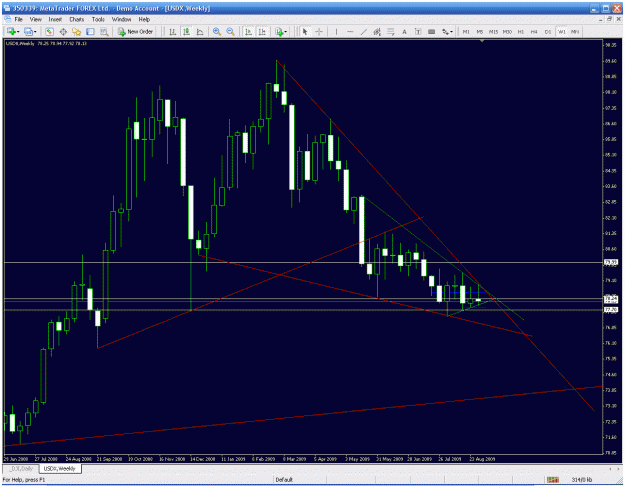Click the New Chart icon
This screenshot has width=625, height=486.
pos(11,31)
